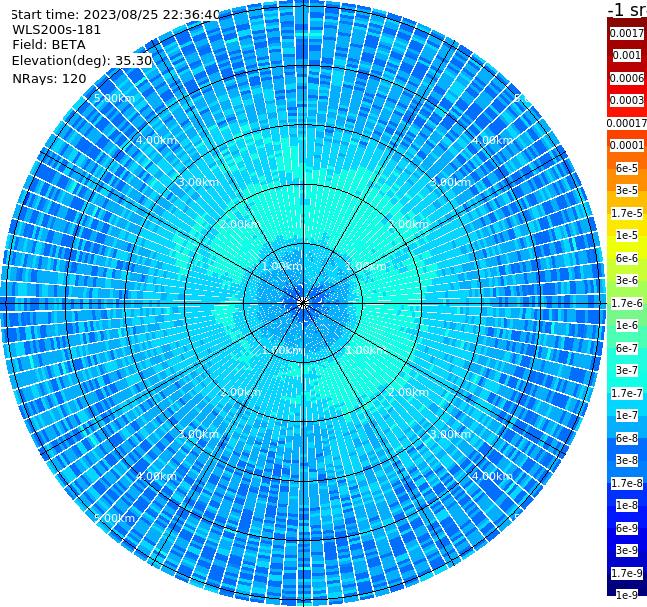
Task: Click the Field: BETA label
Action: click(49, 45)
